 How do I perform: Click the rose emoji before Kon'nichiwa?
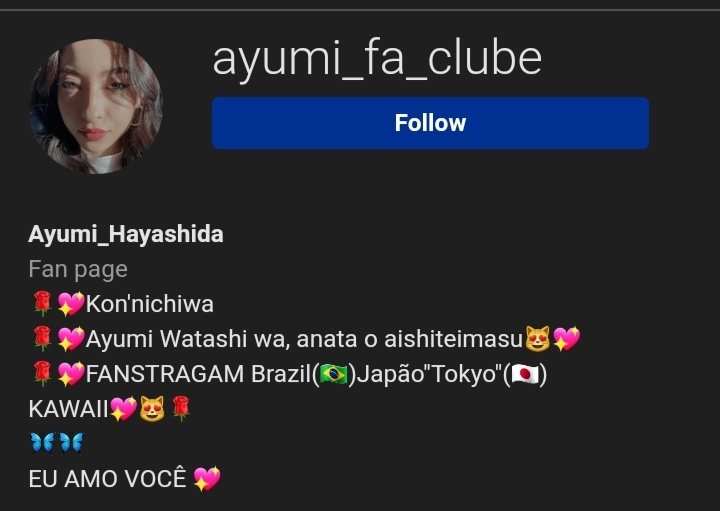[x=42, y=304]
